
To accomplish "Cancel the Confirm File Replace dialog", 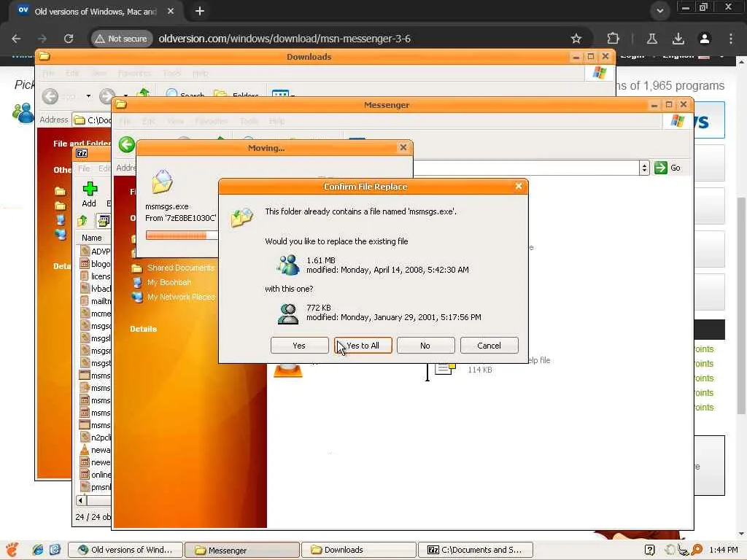I will 489,345.
